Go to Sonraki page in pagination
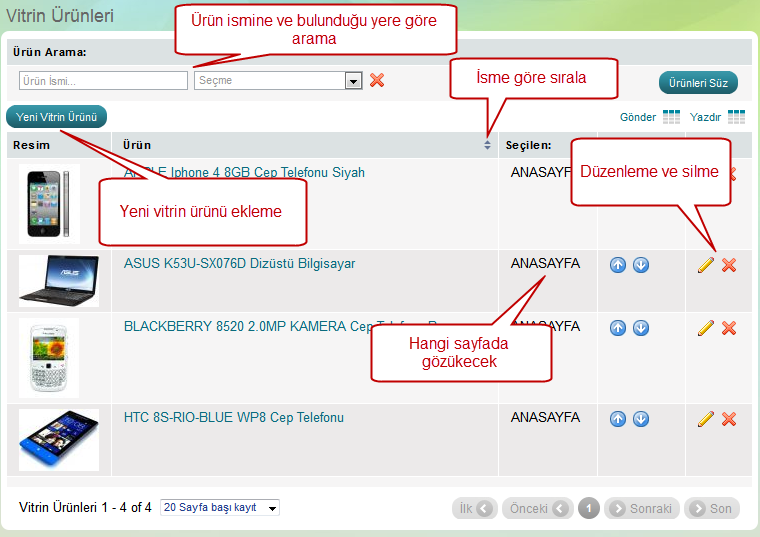Viewport: 760px width, 537px height. point(642,508)
